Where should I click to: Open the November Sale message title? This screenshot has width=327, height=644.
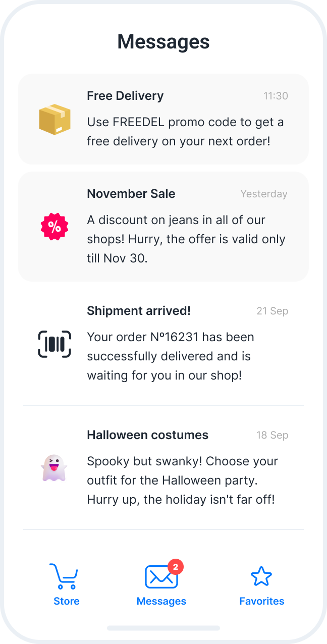[x=131, y=194]
